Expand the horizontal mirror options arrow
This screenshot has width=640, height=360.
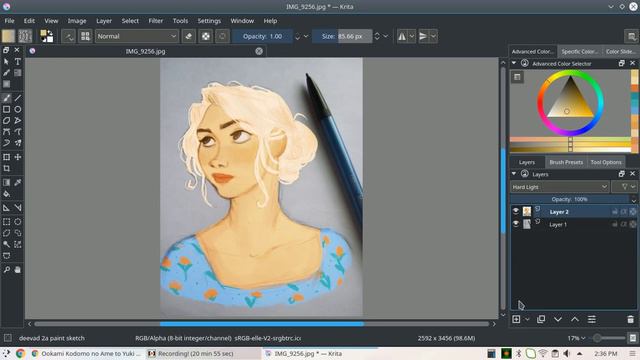pyautogui.click(x=412, y=36)
